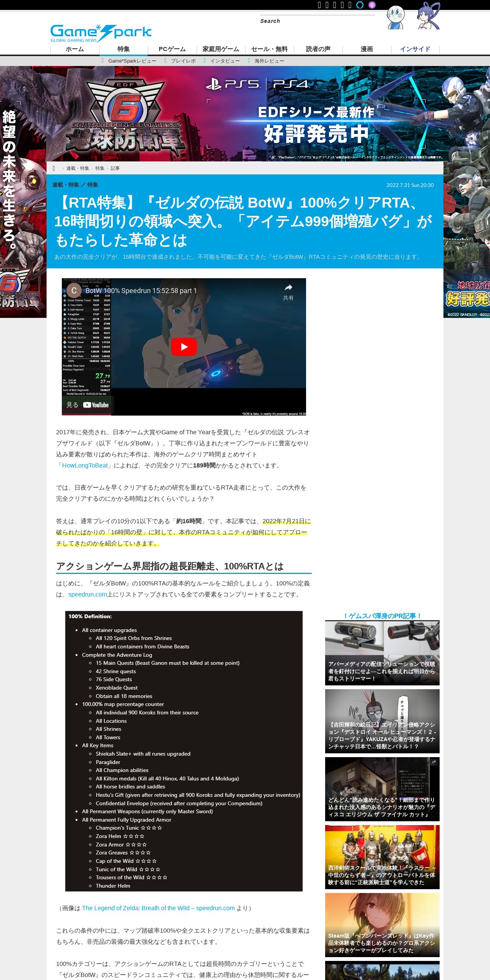Select the 海外レビュー submenu link
The image size is (490, 980).
(x=269, y=61)
